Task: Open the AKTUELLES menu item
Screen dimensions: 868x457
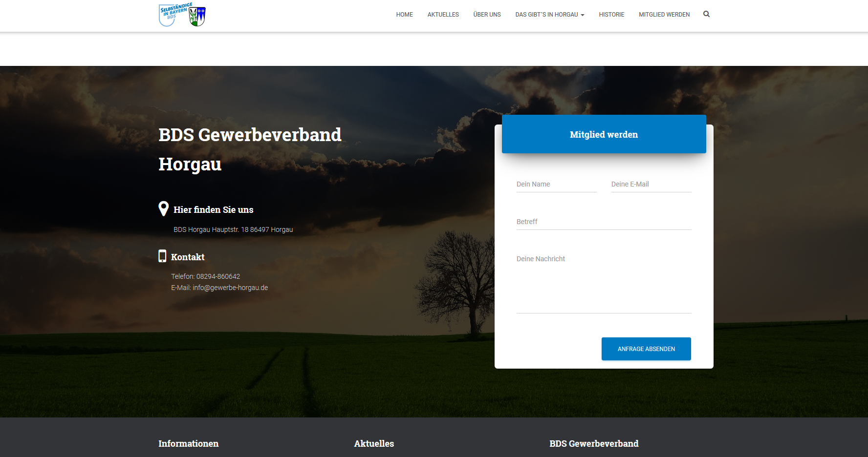Action: coord(443,15)
